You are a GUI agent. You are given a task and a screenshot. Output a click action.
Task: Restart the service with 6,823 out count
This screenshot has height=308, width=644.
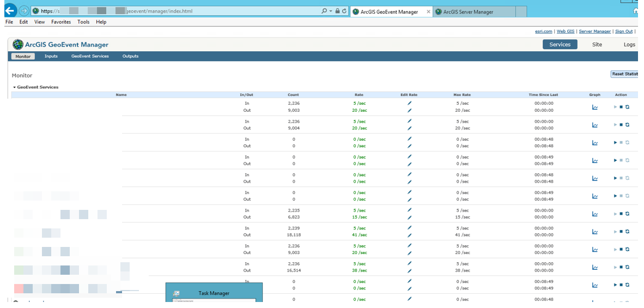point(628,214)
